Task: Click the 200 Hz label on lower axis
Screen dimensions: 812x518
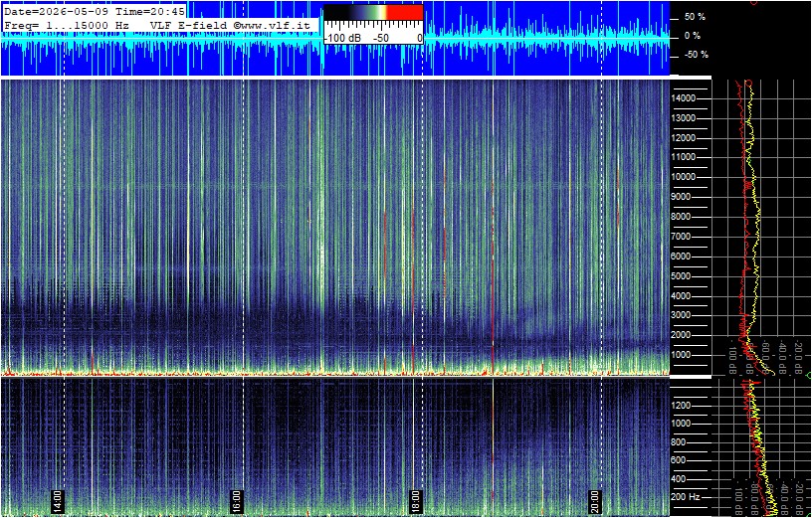Action: click(x=687, y=497)
